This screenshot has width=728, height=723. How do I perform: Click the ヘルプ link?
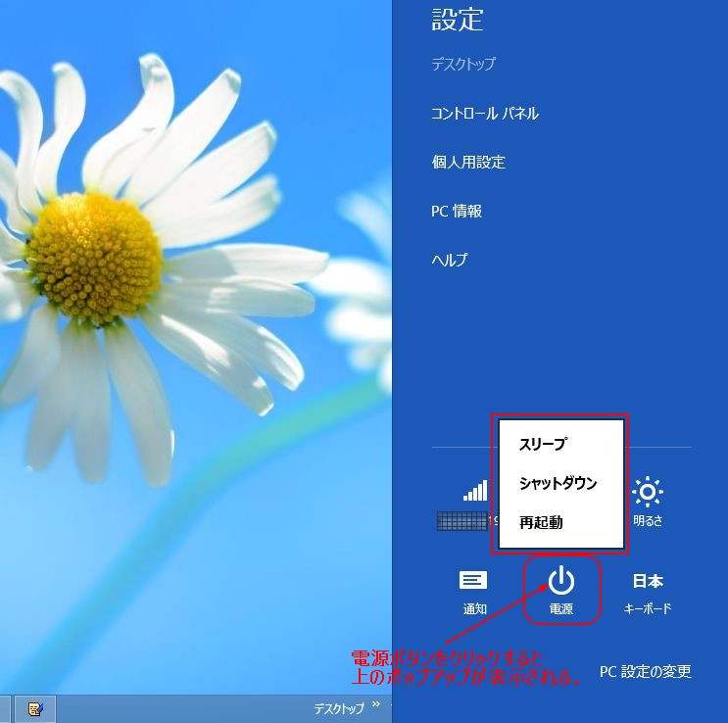pyautogui.click(x=450, y=261)
